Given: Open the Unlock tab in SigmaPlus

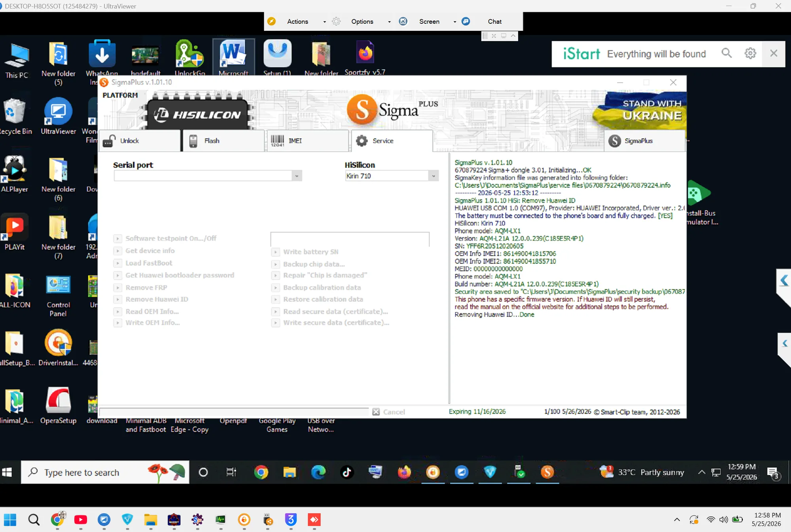Looking at the screenshot, I should click(140, 141).
